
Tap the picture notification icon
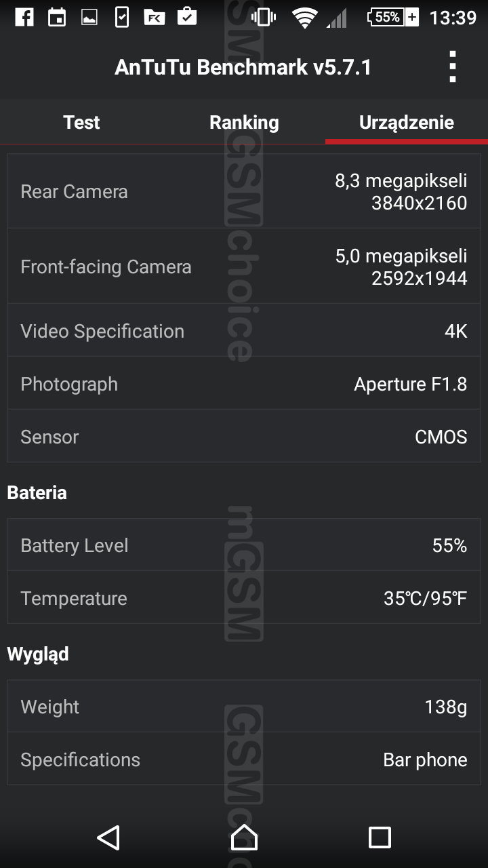click(x=89, y=18)
